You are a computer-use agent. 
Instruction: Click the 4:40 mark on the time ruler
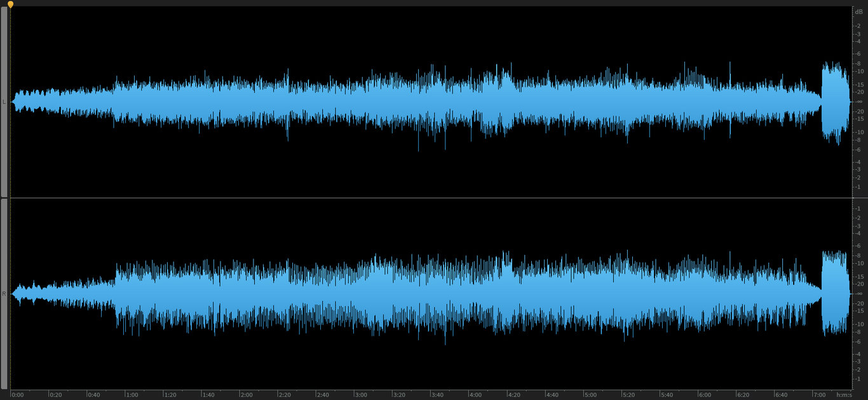(x=552, y=395)
